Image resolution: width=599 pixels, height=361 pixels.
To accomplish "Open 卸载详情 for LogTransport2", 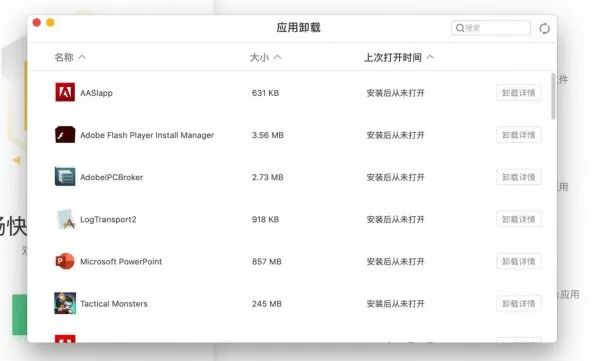I will tap(518, 219).
